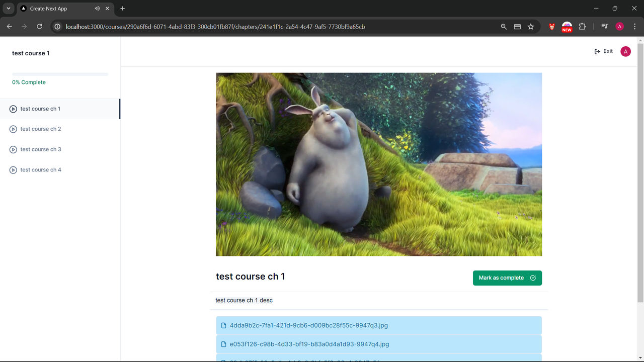Click the red extension icon in the toolbar
644x362 pixels.
click(552, 27)
